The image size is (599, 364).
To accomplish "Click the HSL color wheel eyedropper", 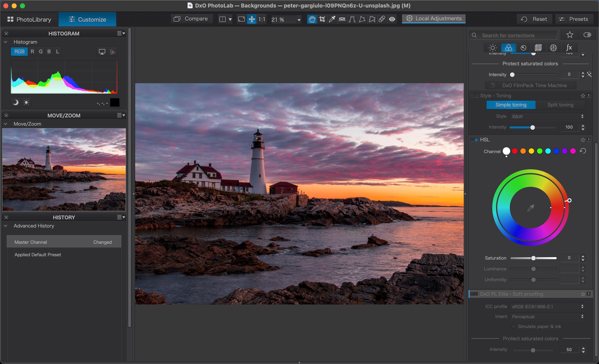I will tap(530, 208).
